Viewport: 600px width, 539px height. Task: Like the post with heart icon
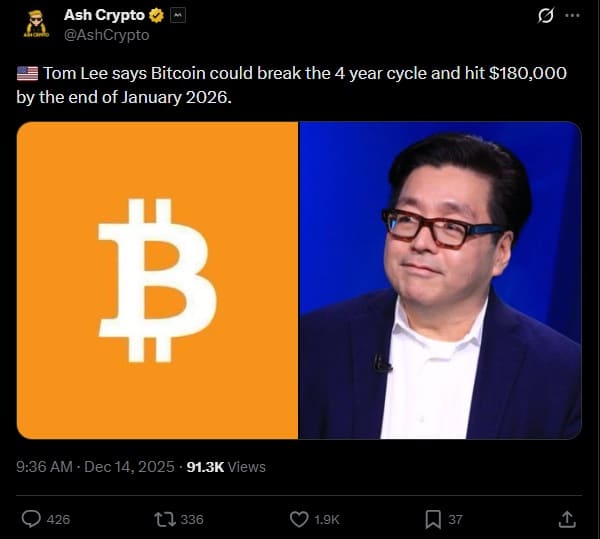(299, 519)
